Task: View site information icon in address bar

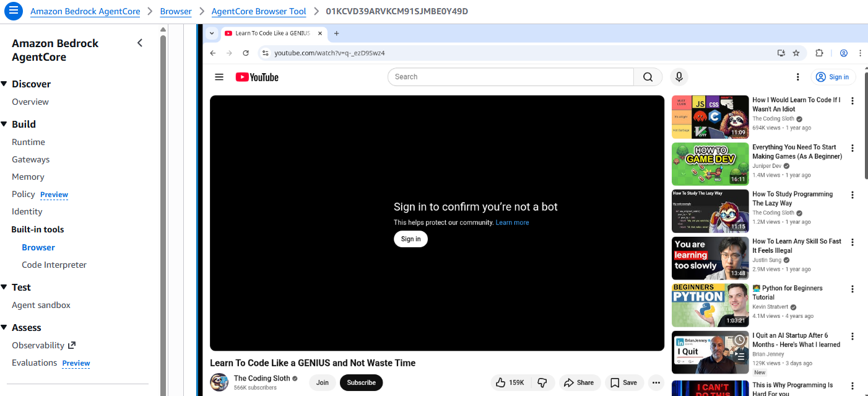Action: 265,53
